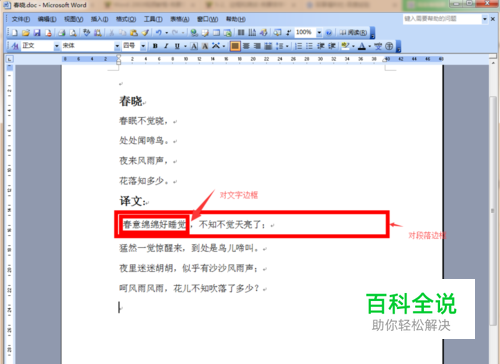This screenshot has width=500, height=364.
Task: Open Print Preview
Action: tap(73, 33)
